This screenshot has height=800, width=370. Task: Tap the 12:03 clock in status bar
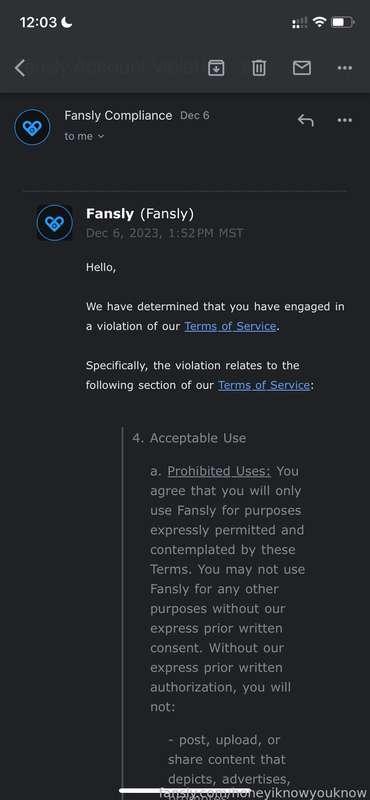pyautogui.click(x=38, y=22)
